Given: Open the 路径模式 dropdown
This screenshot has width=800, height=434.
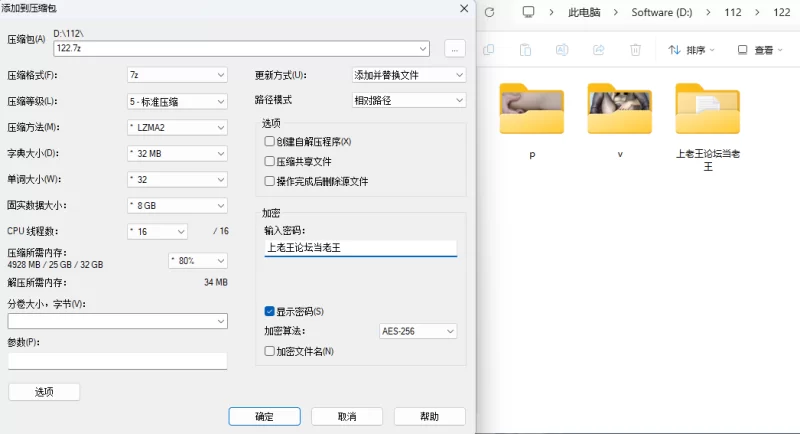Looking at the screenshot, I should (409, 100).
